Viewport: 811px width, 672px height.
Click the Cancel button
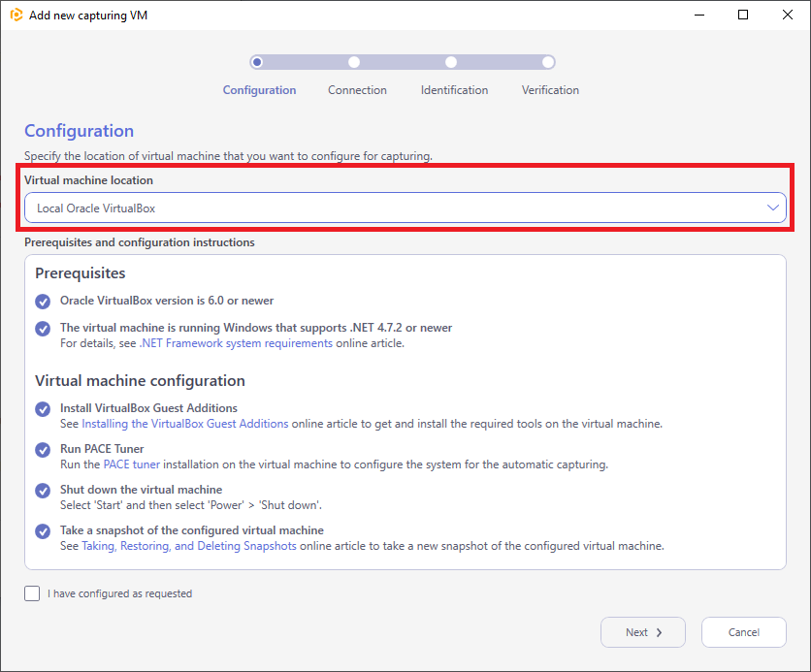tap(744, 632)
